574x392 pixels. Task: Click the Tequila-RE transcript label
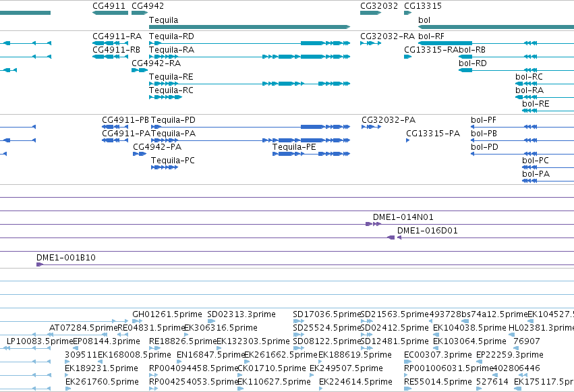171,77
